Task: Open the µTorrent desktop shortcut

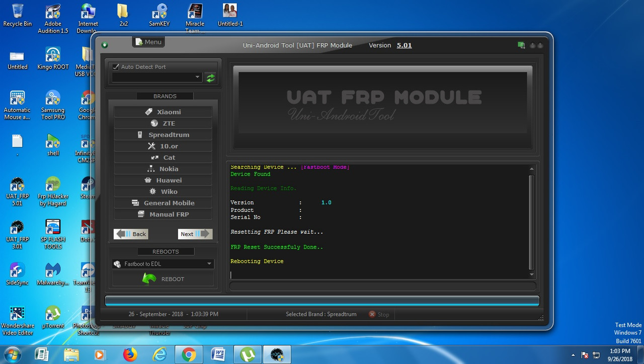Action: point(53,318)
